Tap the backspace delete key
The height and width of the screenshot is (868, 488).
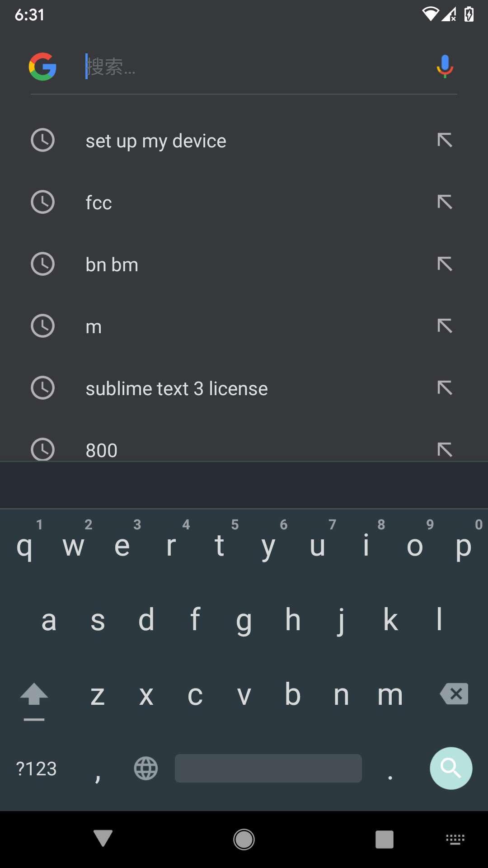tap(455, 694)
